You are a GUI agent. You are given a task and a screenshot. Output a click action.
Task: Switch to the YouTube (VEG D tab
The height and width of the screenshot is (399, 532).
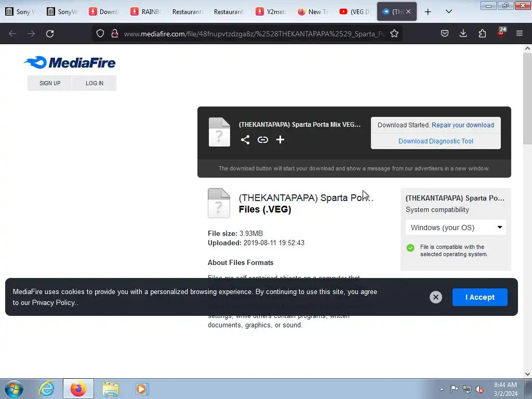(354, 12)
